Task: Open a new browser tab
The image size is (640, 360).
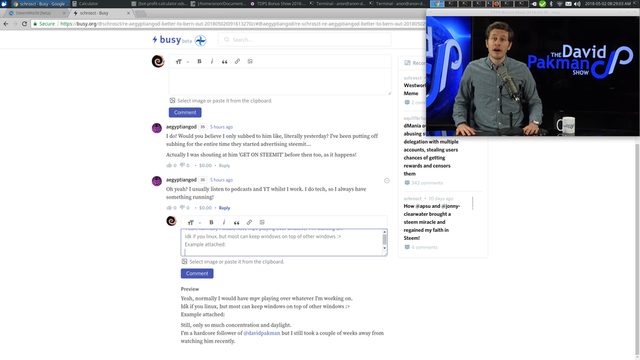Action: pos(140,13)
